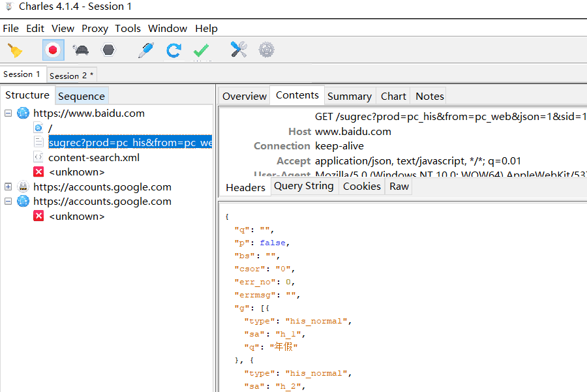
Task: Select the root "/" request
Action: [50, 128]
